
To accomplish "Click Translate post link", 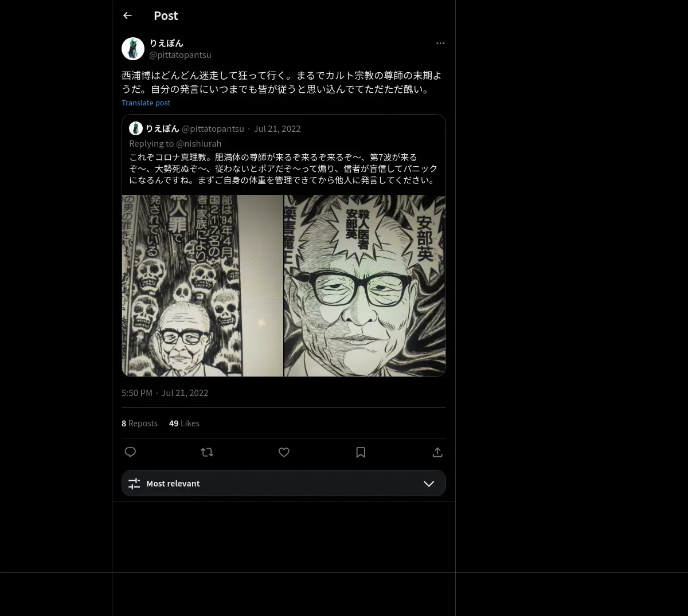I will [x=146, y=103].
